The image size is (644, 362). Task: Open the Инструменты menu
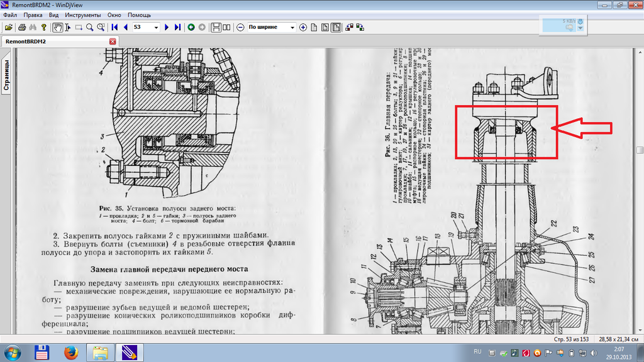click(x=82, y=15)
